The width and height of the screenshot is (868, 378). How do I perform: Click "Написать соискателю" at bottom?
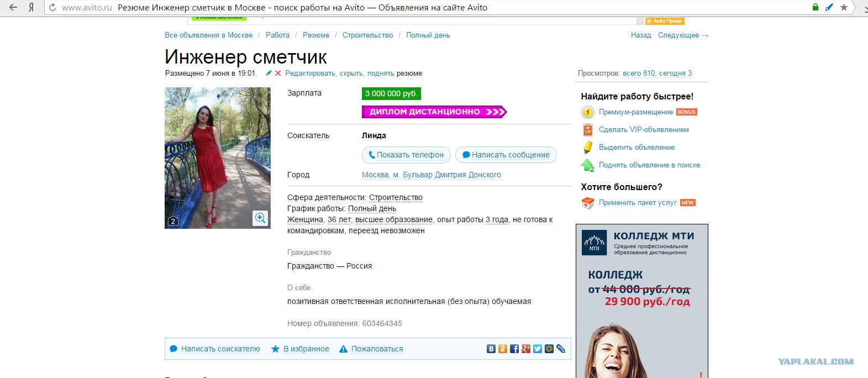tap(220, 349)
